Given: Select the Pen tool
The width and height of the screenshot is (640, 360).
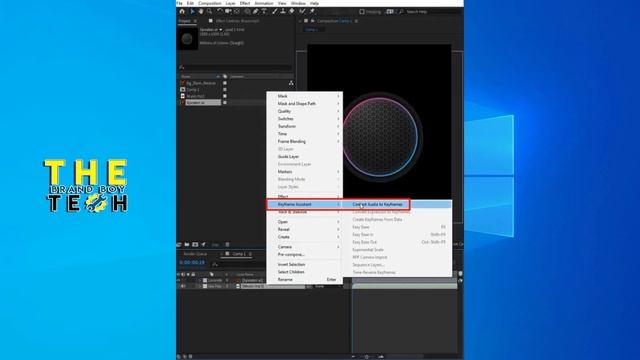Looking at the screenshot, I should (256, 11).
